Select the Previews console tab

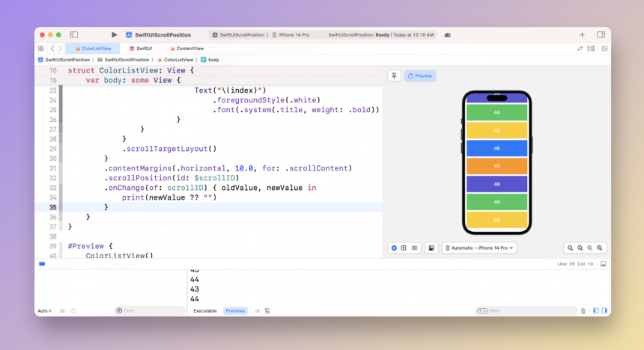pos(235,310)
